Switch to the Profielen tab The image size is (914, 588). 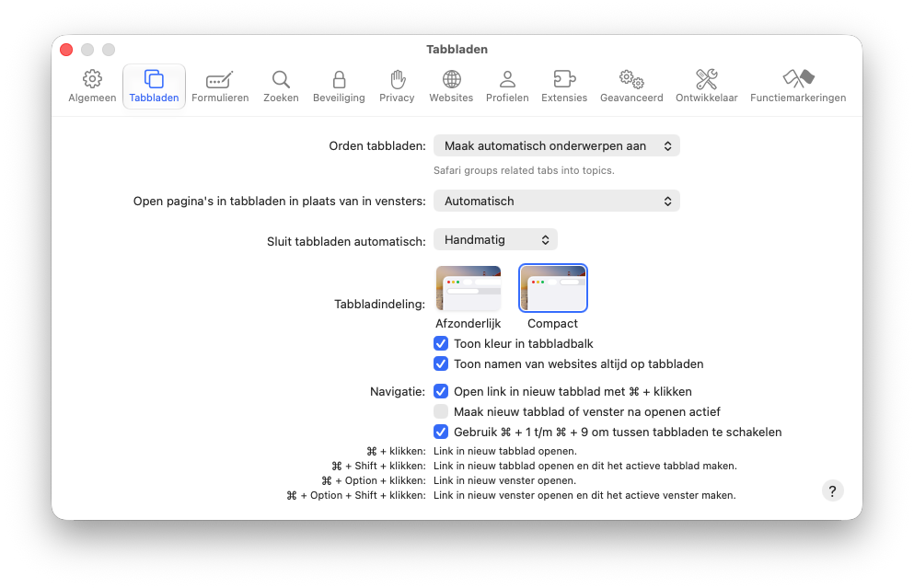(507, 86)
